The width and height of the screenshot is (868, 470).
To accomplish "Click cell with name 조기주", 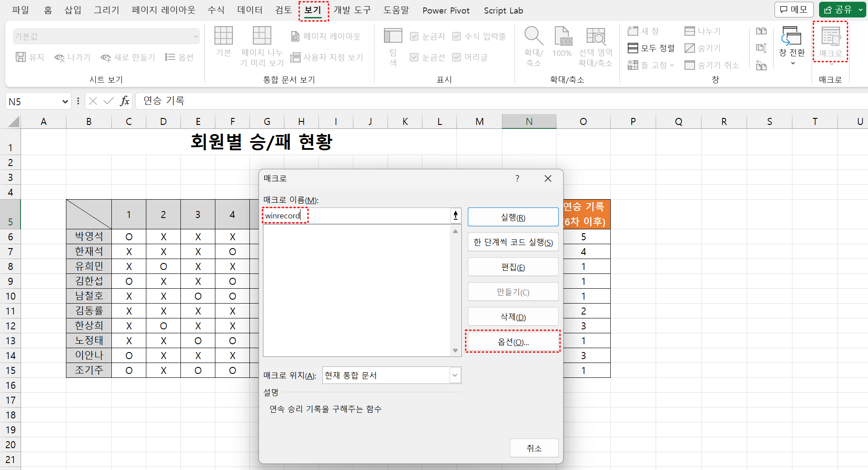I will coord(89,370).
